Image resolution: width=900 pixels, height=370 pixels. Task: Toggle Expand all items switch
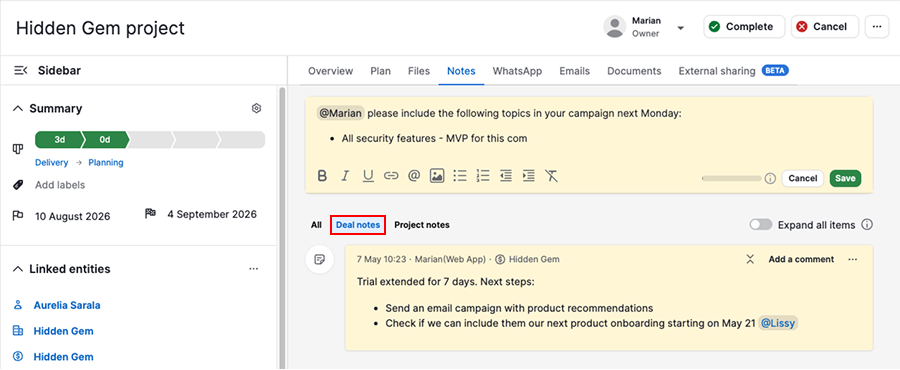(x=761, y=224)
